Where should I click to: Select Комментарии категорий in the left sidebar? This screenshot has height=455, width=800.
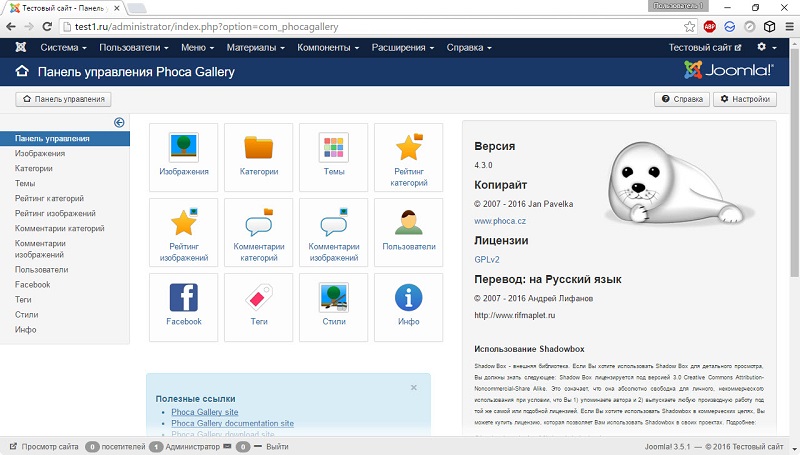[x=60, y=229]
